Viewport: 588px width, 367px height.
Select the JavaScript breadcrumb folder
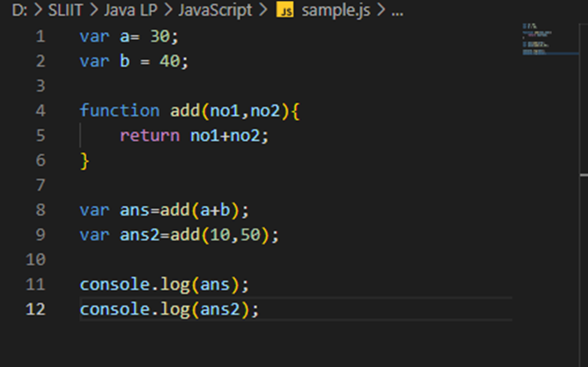click(x=215, y=10)
